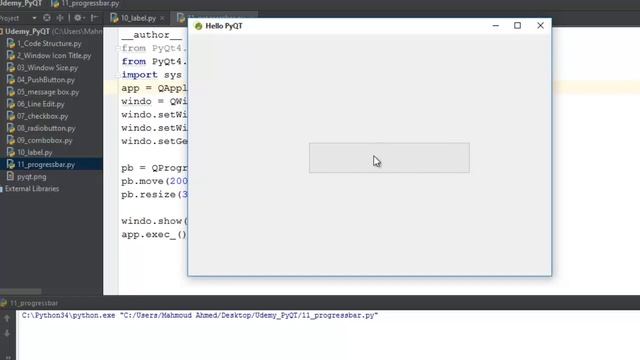The height and width of the screenshot is (360, 640).
Task: Select 11_progressbar.py in the navigation breadcrumb
Action: pyautogui.click(x=85, y=4)
